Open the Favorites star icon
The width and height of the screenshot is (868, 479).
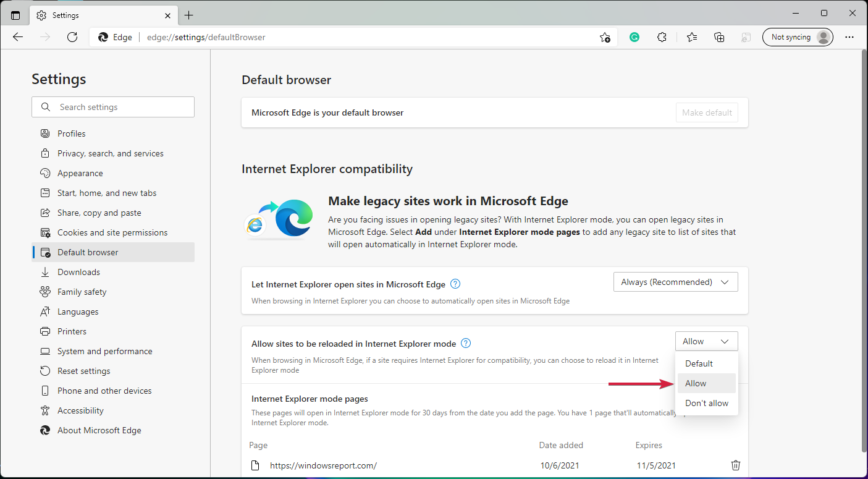691,37
